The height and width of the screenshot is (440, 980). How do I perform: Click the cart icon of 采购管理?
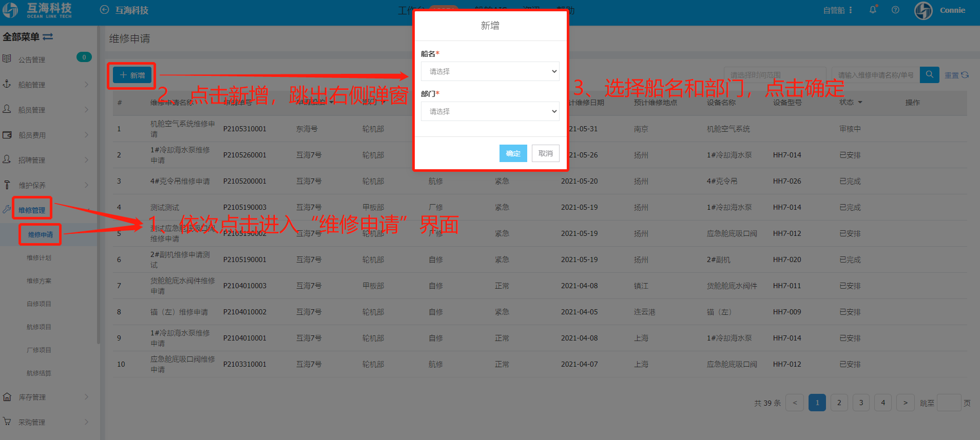7,422
